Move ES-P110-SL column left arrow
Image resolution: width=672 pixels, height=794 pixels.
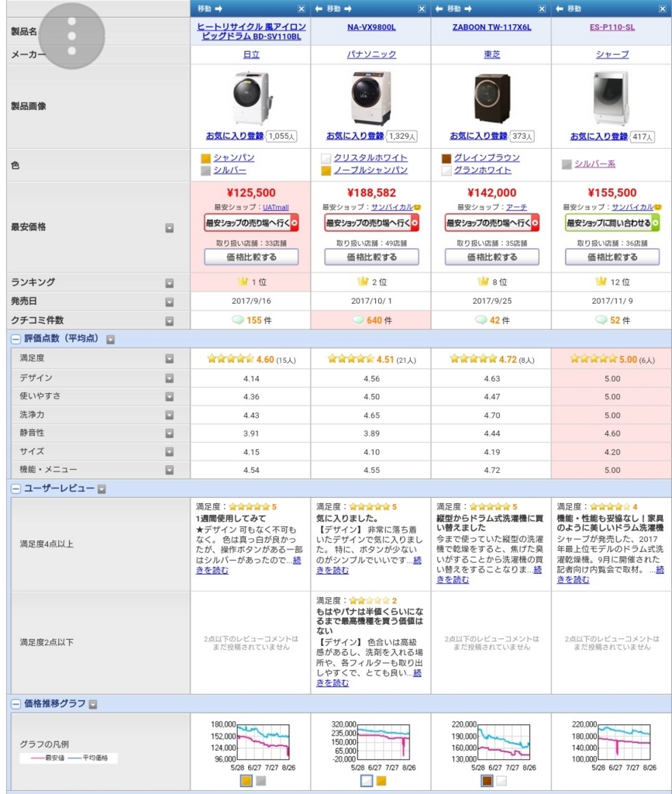559,9
